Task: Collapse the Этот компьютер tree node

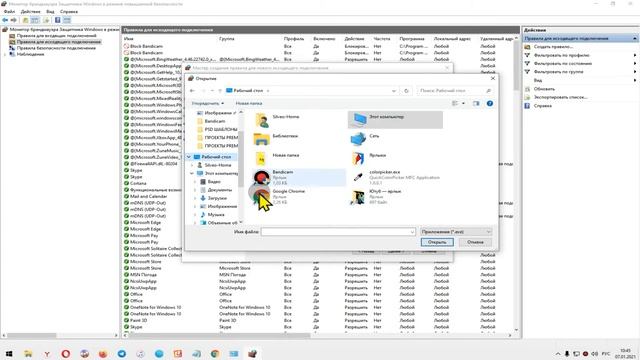Action: pos(192,173)
